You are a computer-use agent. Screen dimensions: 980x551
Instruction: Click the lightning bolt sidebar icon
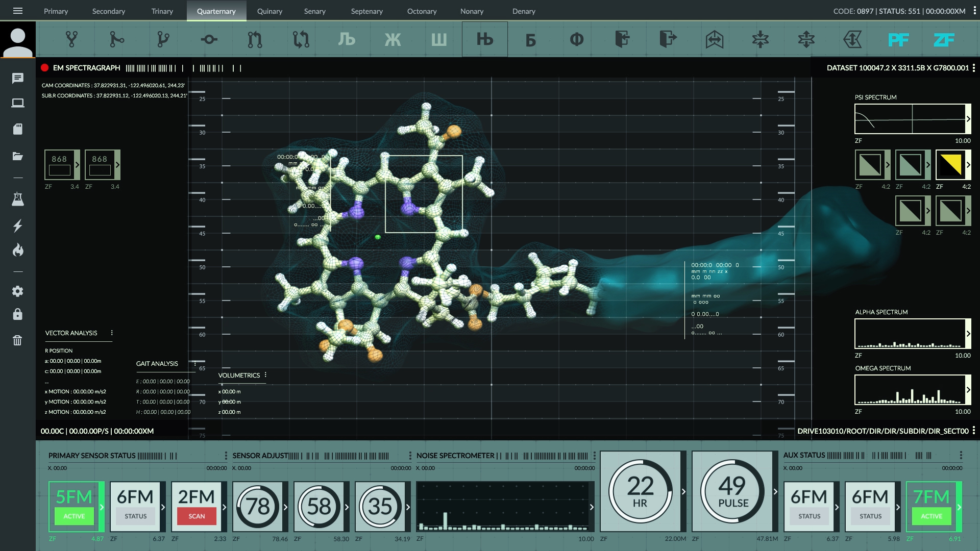[x=18, y=226]
